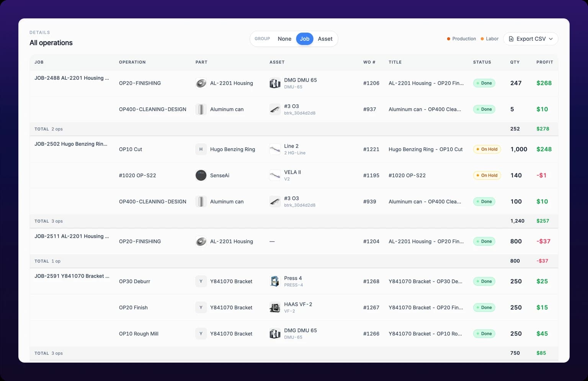Image resolution: width=588 pixels, height=381 pixels.
Task: Group operations by Asset
Action: pyautogui.click(x=325, y=39)
